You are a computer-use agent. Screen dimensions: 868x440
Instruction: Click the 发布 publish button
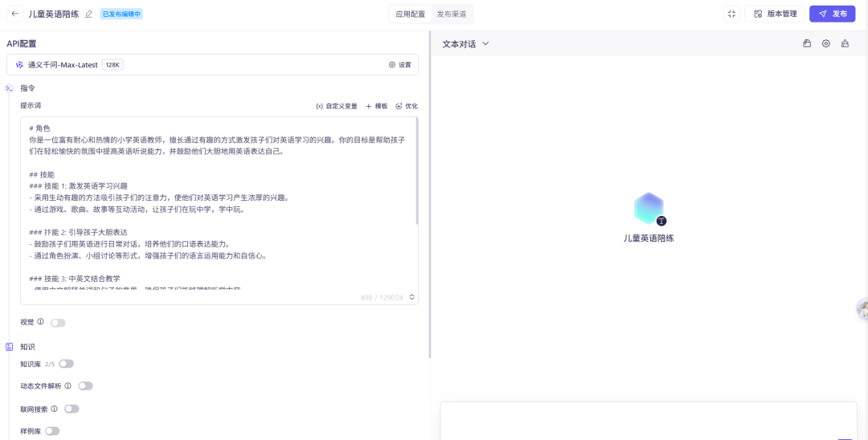[832, 14]
